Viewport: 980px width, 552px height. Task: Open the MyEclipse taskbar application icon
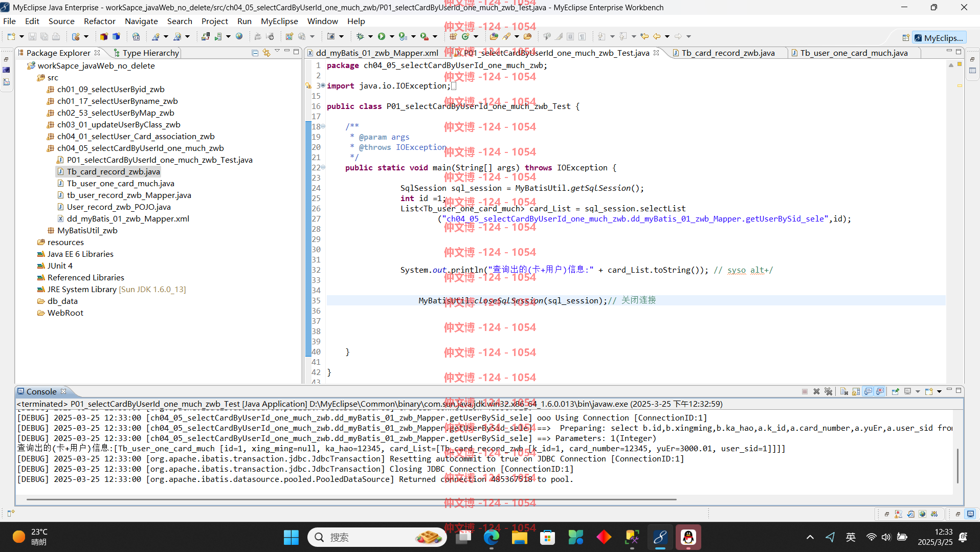tap(660, 537)
